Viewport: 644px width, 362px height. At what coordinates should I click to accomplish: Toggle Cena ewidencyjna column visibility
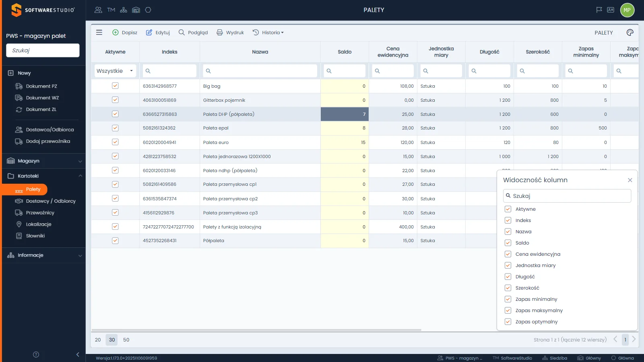[x=508, y=254]
